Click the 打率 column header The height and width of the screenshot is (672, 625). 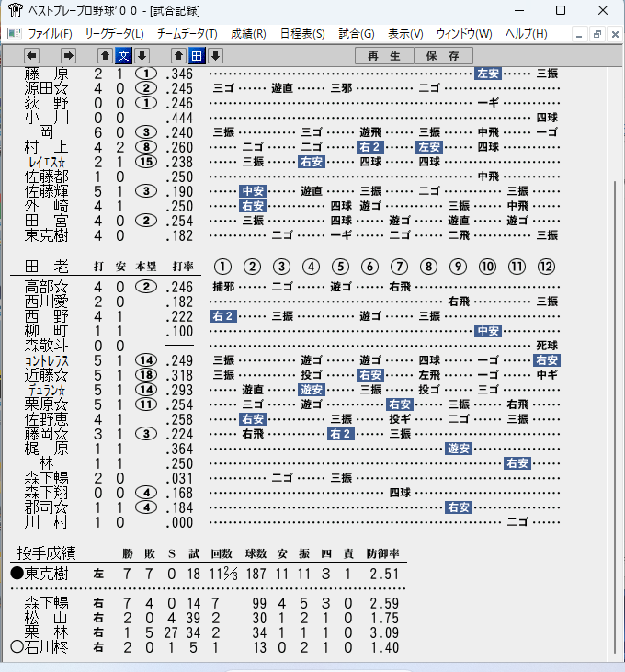tap(183, 267)
